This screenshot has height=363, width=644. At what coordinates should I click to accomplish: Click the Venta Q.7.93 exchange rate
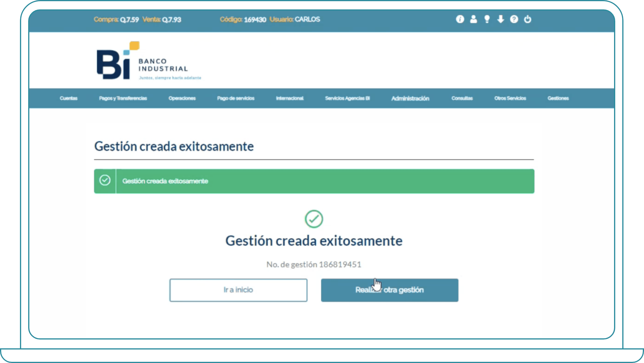click(162, 20)
